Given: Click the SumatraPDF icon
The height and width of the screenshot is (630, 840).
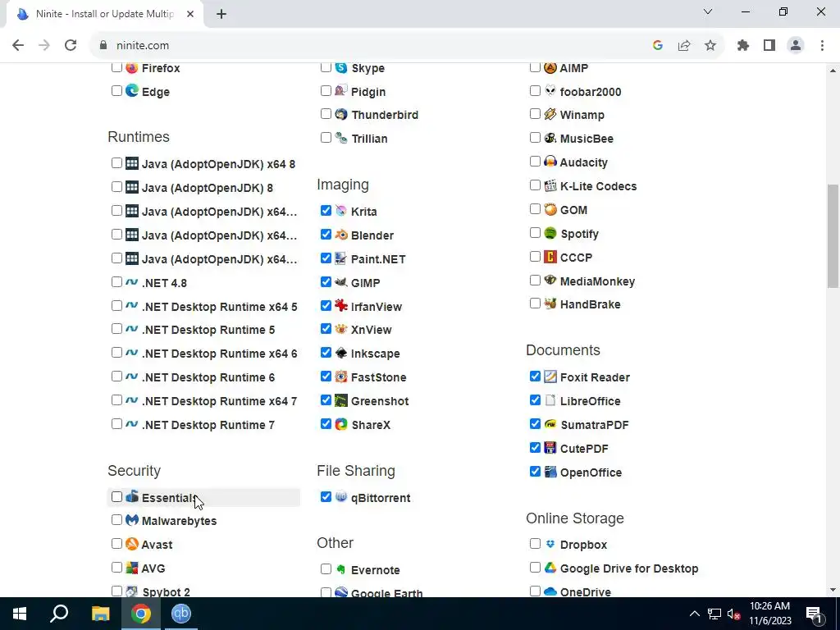Looking at the screenshot, I should 550,424.
